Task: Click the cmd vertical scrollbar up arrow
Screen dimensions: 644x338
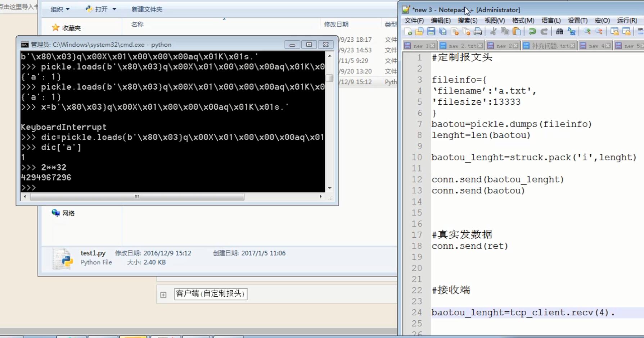Action: 329,56
